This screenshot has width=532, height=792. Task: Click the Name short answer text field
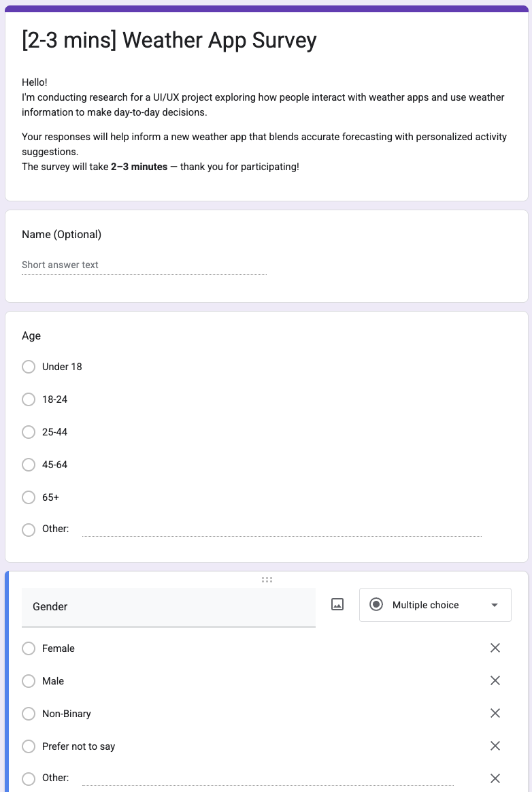click(x=144, y=265)
